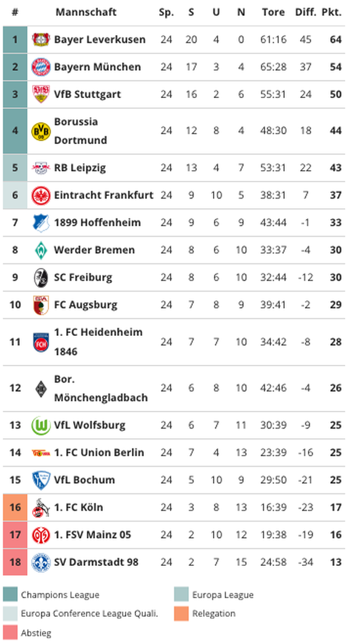Click the Borussia Dortmund BVB logo
The width and height of the screenshot is (352, 644).
click(41, 131)
